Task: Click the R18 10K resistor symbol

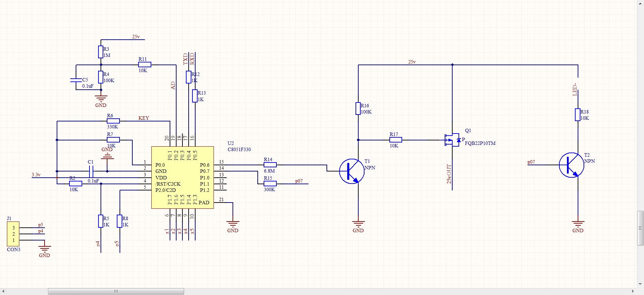Action: pos(577,115)
